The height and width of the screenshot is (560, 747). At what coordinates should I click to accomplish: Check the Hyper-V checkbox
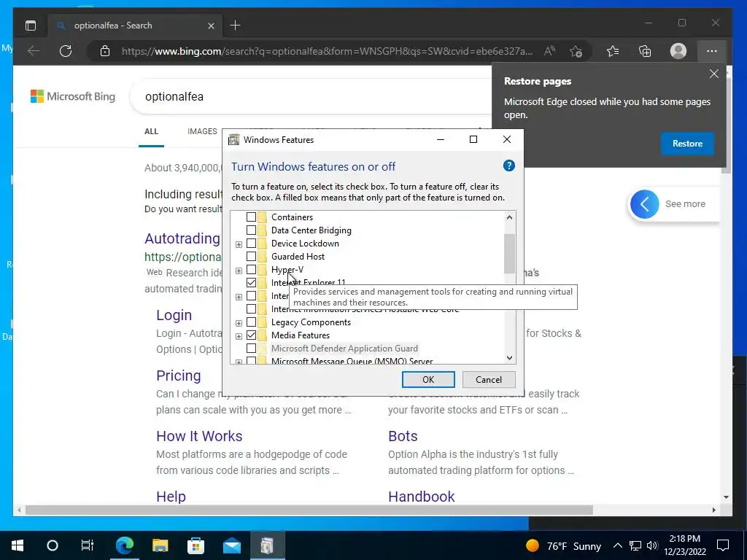[251, 270]
